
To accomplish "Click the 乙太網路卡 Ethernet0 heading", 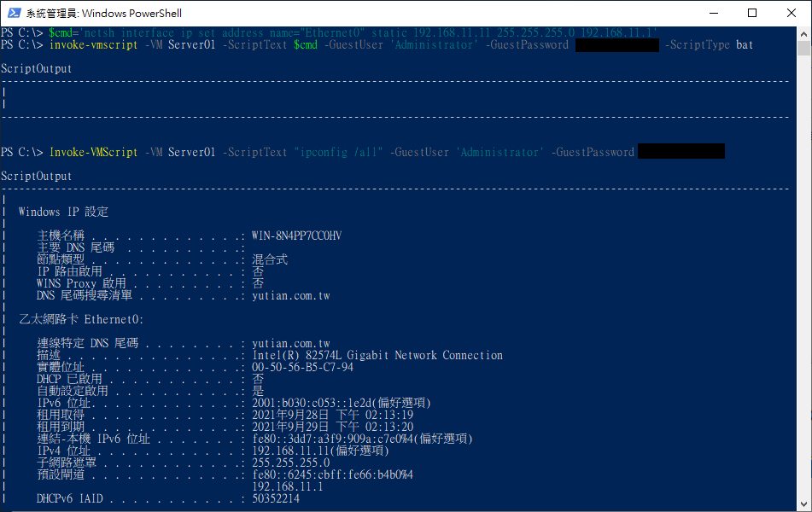I will [x=81, y=319].
